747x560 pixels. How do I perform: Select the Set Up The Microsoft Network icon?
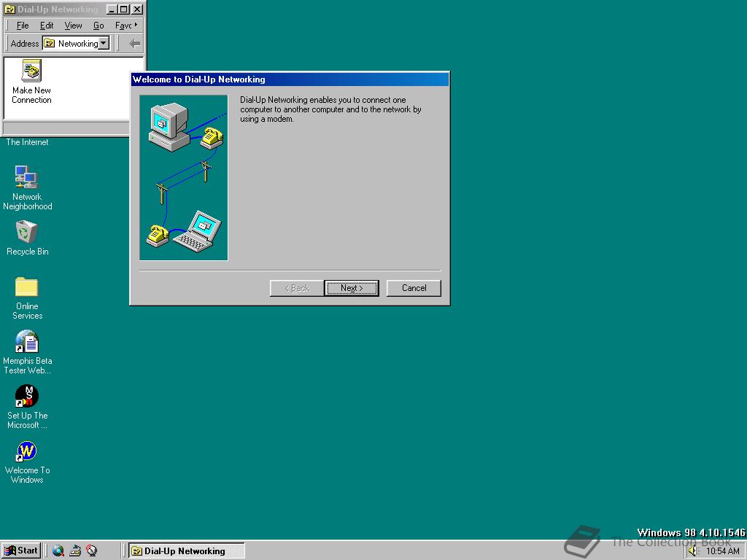point(27,407)
